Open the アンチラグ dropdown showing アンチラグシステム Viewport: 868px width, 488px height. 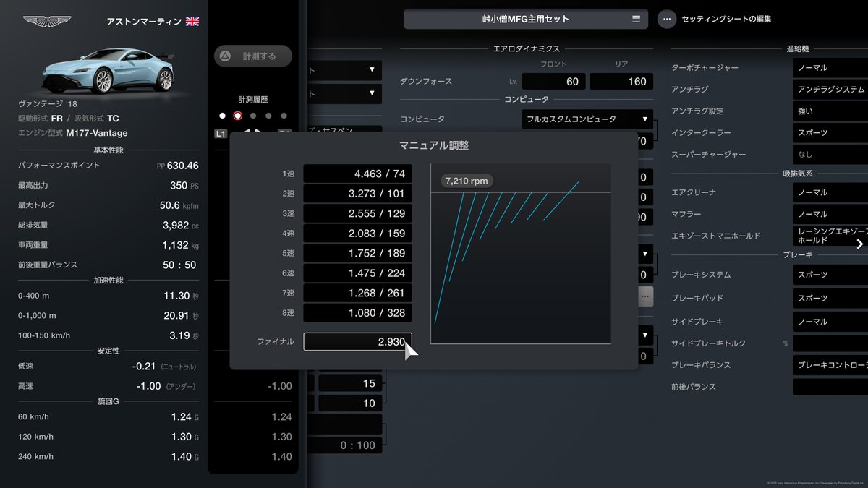[830, 90]
